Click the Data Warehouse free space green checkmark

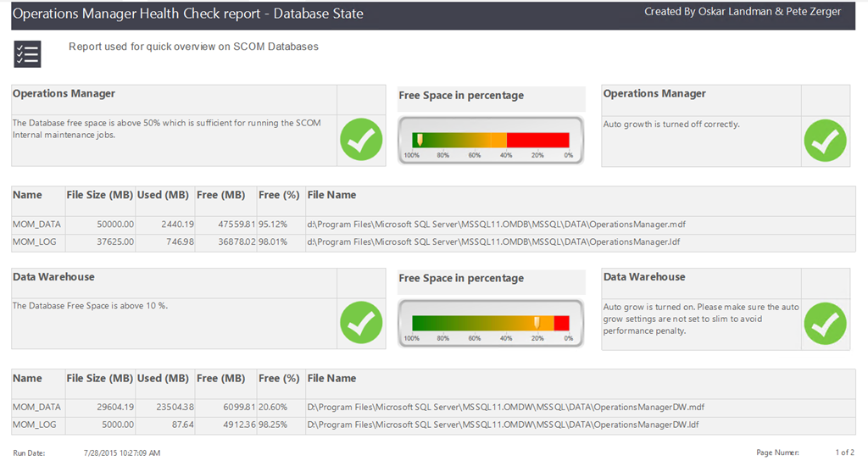(361, 323)
